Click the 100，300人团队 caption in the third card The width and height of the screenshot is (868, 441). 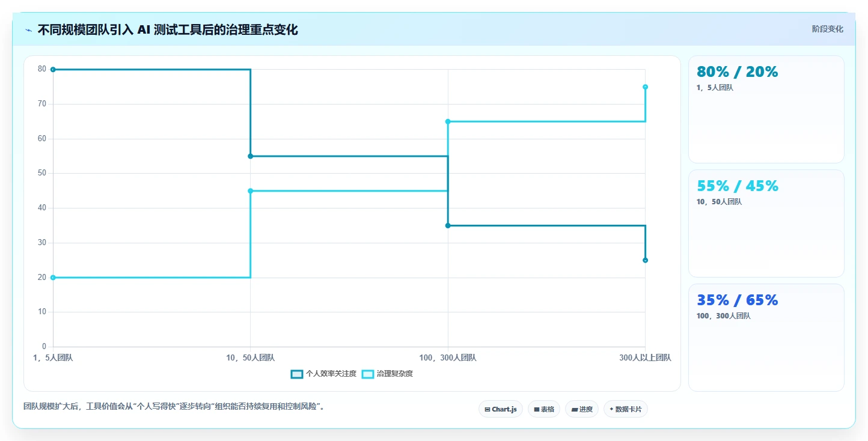click(x=724, y=316)
